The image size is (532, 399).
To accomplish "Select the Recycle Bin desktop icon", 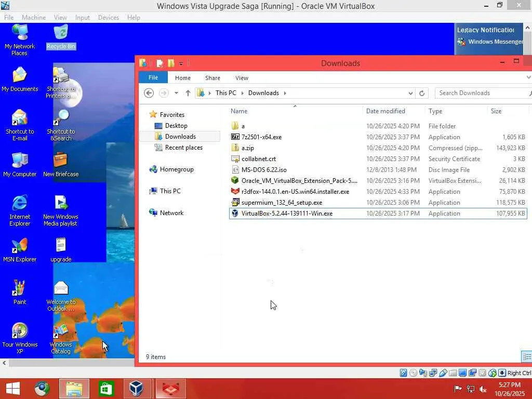I will [61, 37].
